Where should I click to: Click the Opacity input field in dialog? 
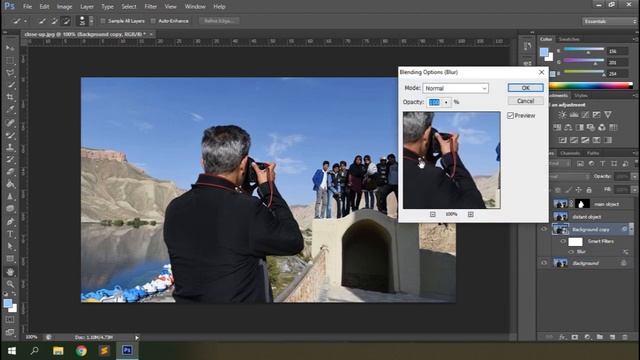[434, 102]
